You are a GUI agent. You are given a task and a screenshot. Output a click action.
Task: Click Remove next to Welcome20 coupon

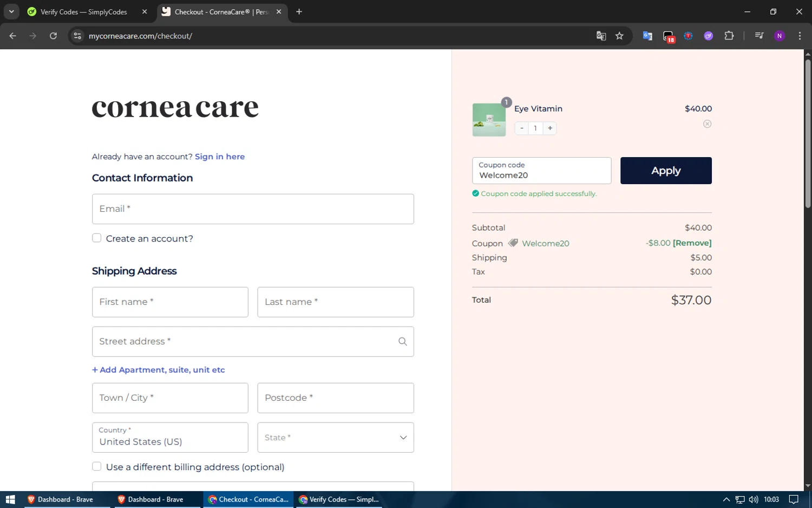(692, 243)
